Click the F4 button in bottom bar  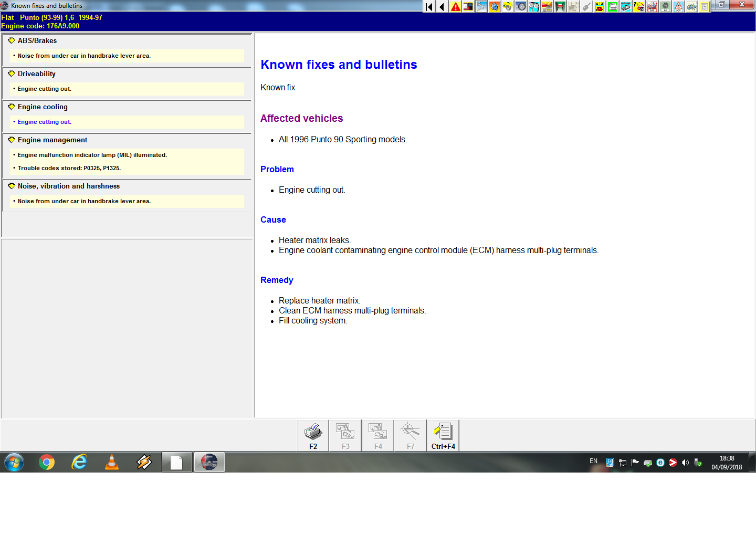(378, 435)
